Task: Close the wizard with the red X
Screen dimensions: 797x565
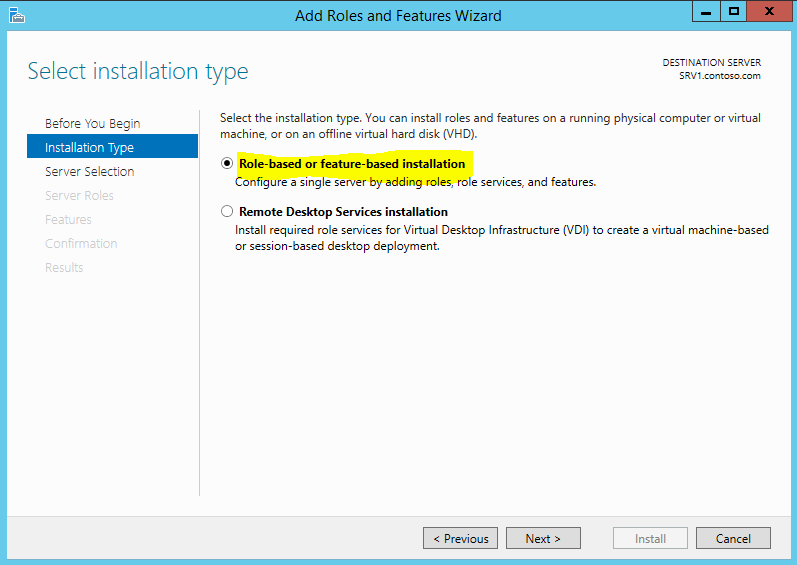Action: tap(769, 12)
